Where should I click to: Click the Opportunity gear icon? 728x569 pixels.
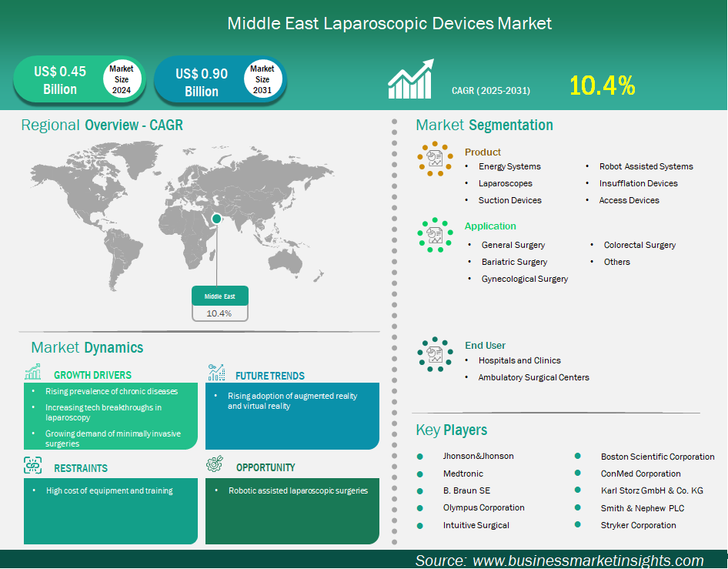(x=215, y=464)
